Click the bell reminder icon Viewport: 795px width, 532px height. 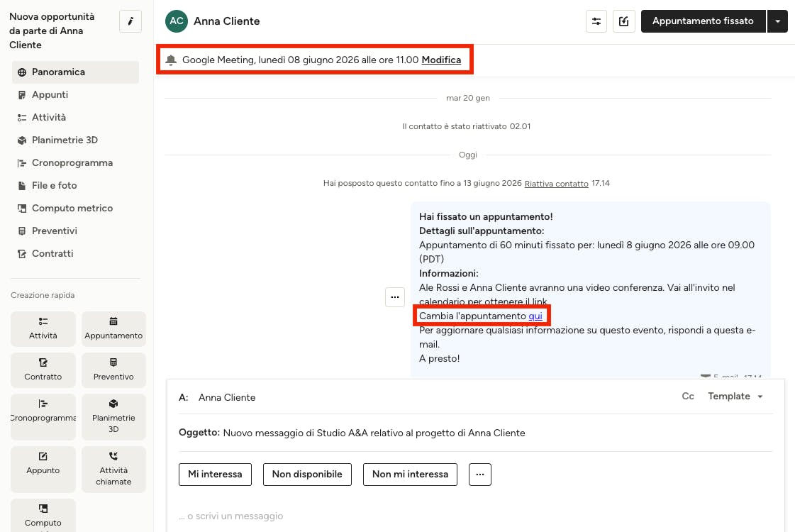[x=171, y=60]
